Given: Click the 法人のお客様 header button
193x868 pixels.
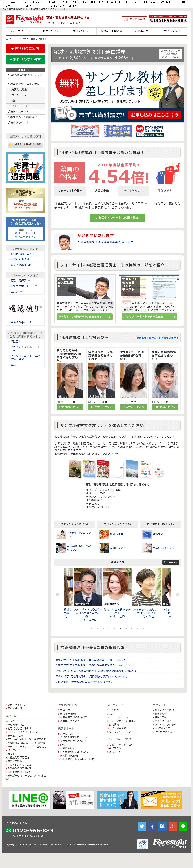Looking at the screenshot, I should pos(134,19).
